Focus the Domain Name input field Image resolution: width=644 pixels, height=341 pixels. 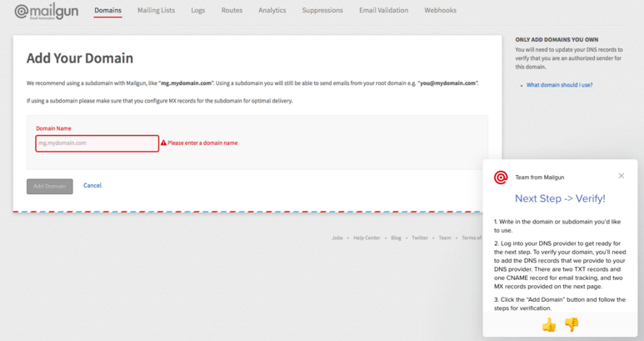(97, 143)
